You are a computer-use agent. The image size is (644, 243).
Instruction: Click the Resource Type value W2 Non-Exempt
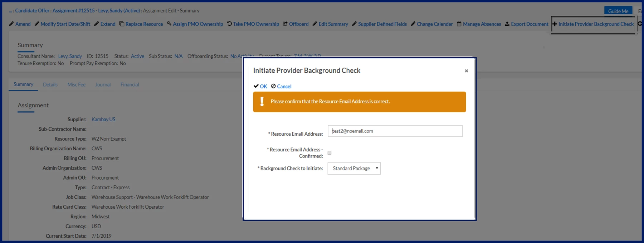coord(109,139)
